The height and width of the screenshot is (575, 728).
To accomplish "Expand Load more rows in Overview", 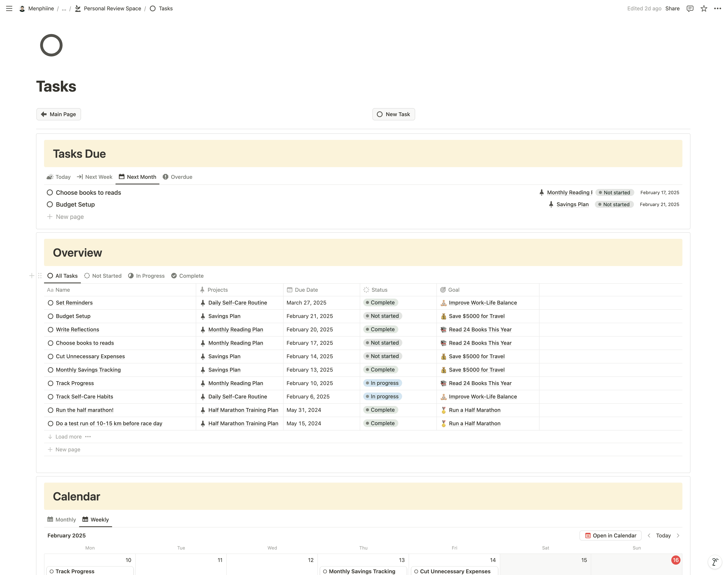I will coord(68,437).
